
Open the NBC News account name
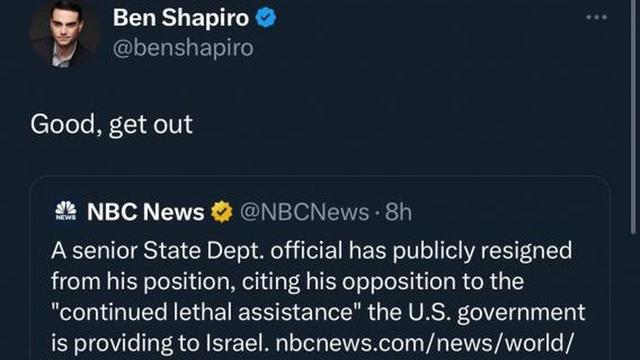(x=145, y=212)
